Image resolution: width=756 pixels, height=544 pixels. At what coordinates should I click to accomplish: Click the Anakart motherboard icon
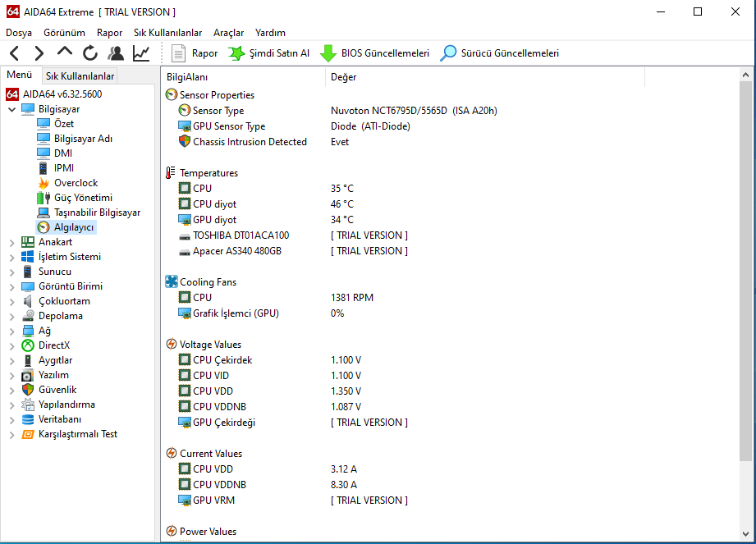pyautogui.click(x=28, y=242)
